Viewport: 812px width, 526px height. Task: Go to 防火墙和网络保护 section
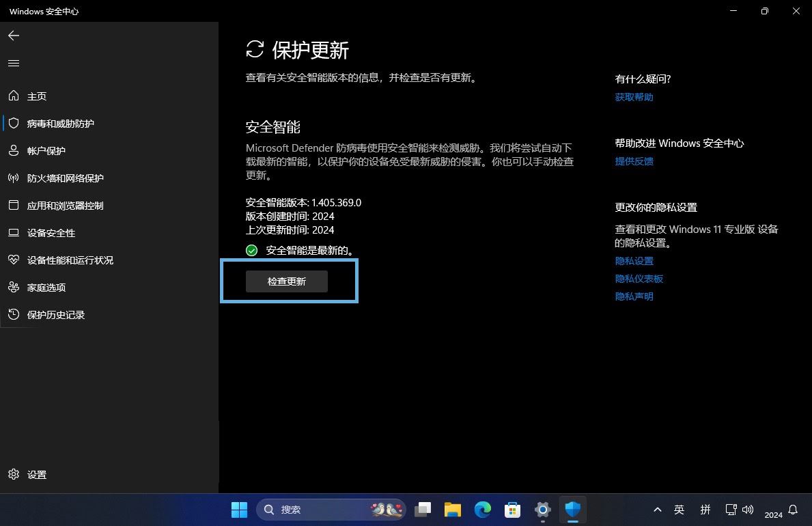click(65, 178)
